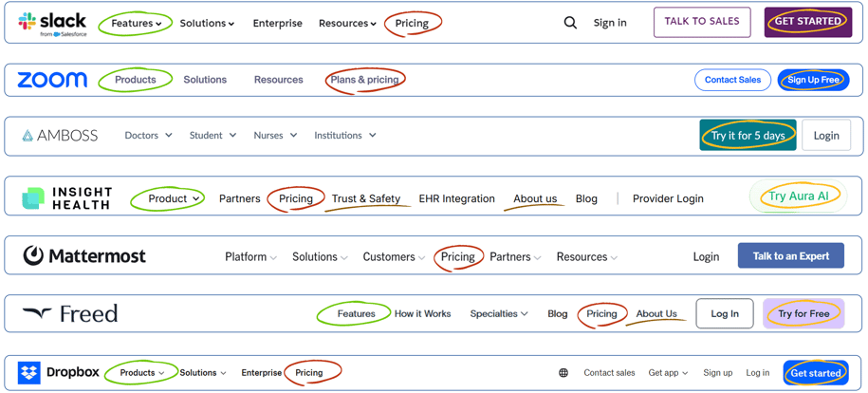This screenshot has width=868, height=393.
Task: Click the Slack search magnifier icon
Action: (570, 24)
